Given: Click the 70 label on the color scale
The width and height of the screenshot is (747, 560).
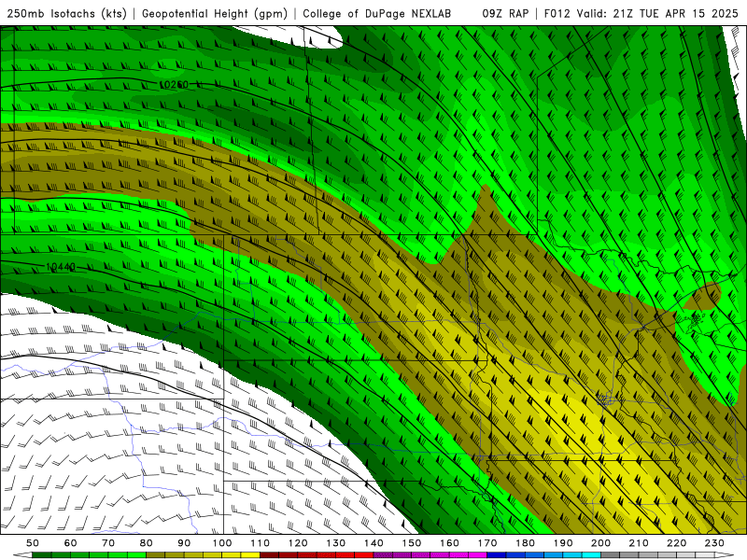Looking at the screenshot, I should 108,543.
